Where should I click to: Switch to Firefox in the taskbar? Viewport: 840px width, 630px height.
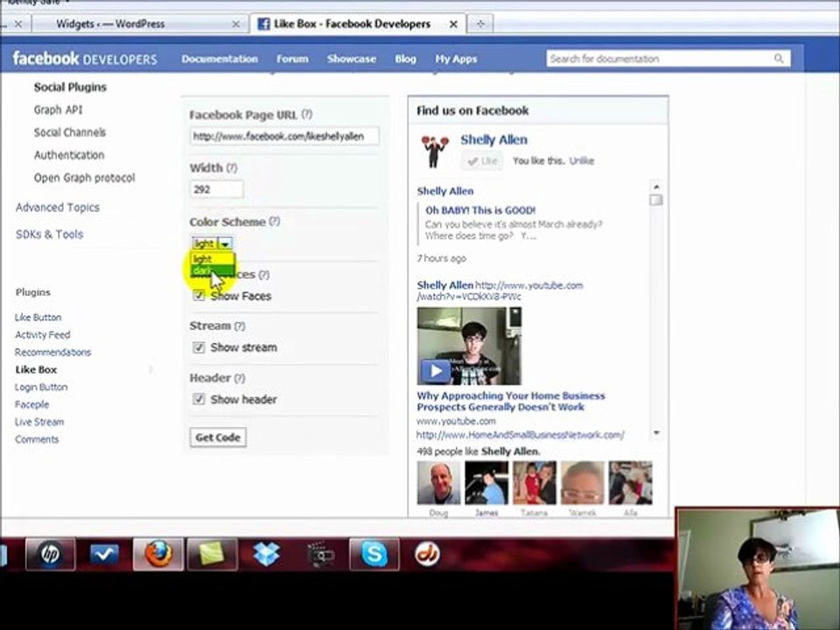pyautogui.click(x=158, y=554)
